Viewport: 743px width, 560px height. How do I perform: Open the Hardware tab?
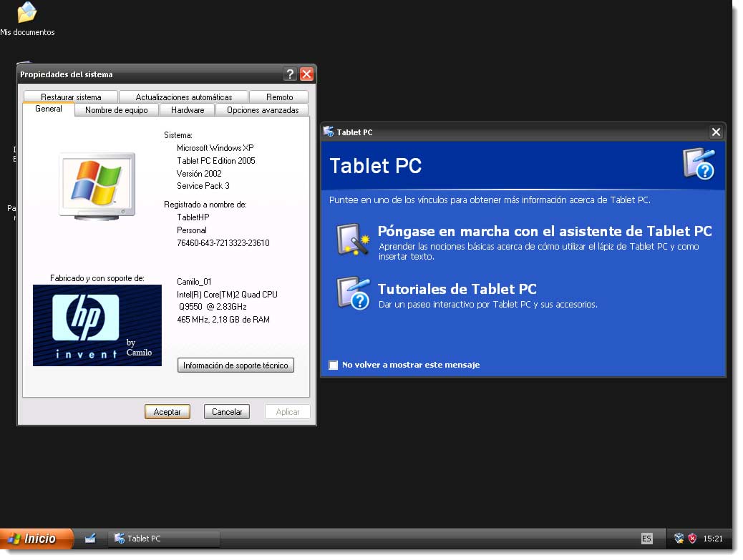(188, 110)
